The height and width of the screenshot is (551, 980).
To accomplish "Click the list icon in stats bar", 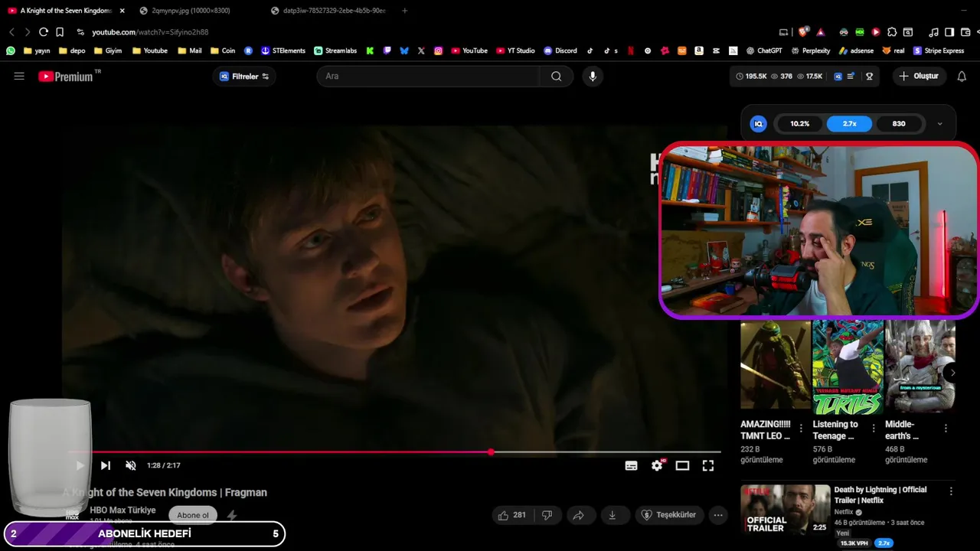I will click(x=851, y=77).
